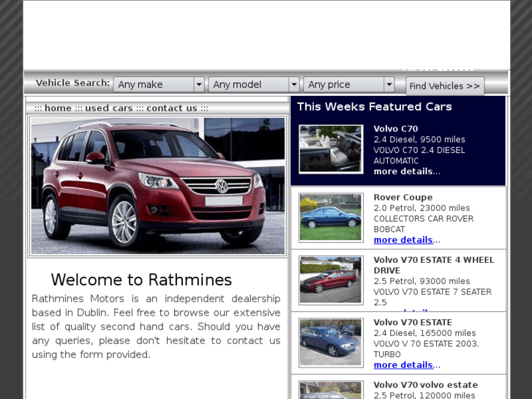This screenshot has width=532, height=399.
Task: Click the Rathmines Motors welcome paragraph
Action: pos(156,327)
